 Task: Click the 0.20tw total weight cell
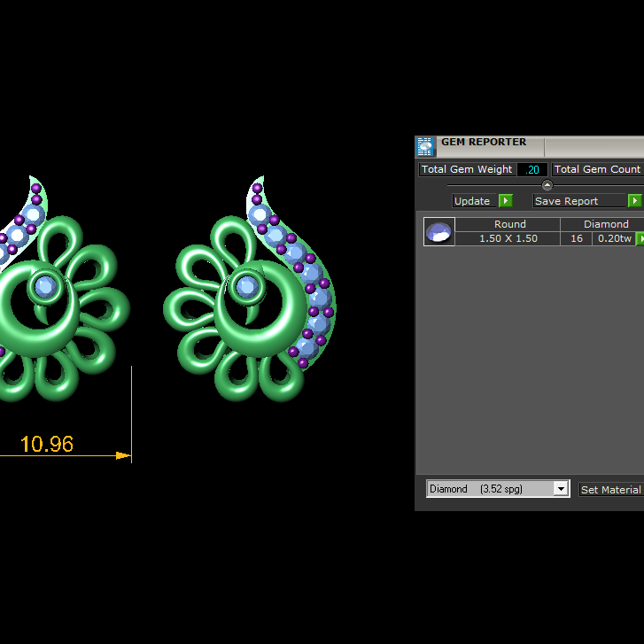coord(614,239)
